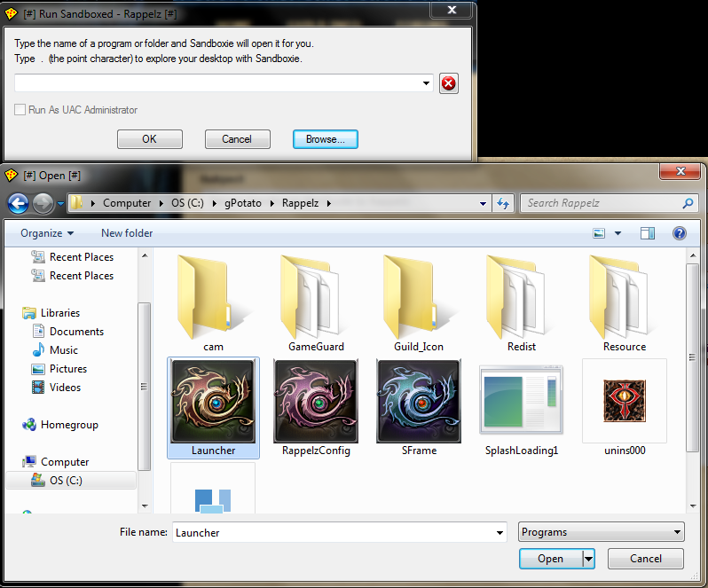Open the Organize dropdown menu
Viewport: 708px width, 588px height.
[47, 233]
